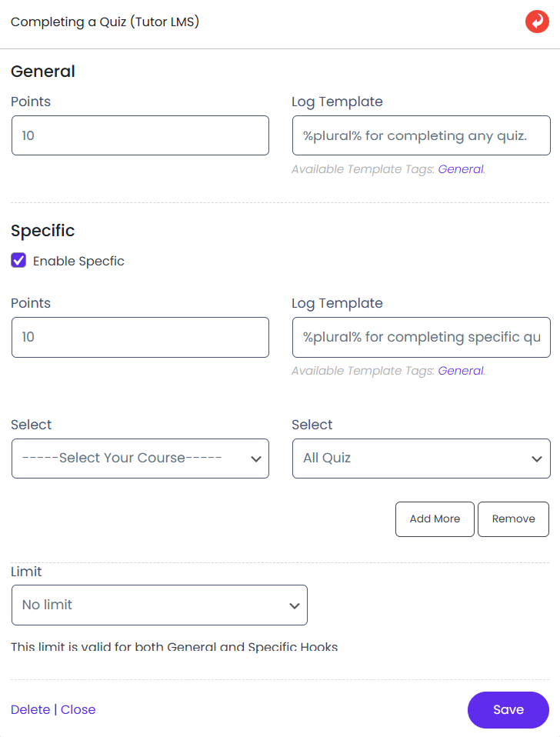Open General template tags link under Specific section
560x737 pixels.
461,371
